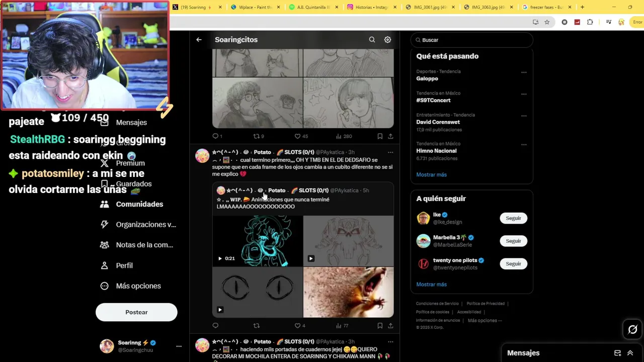Switch to Historias Instagram browser tab

[371, 7]
